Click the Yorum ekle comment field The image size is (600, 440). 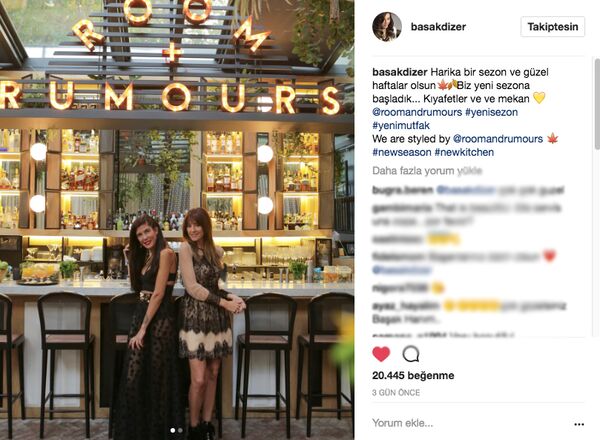click(x=471, y=423)
